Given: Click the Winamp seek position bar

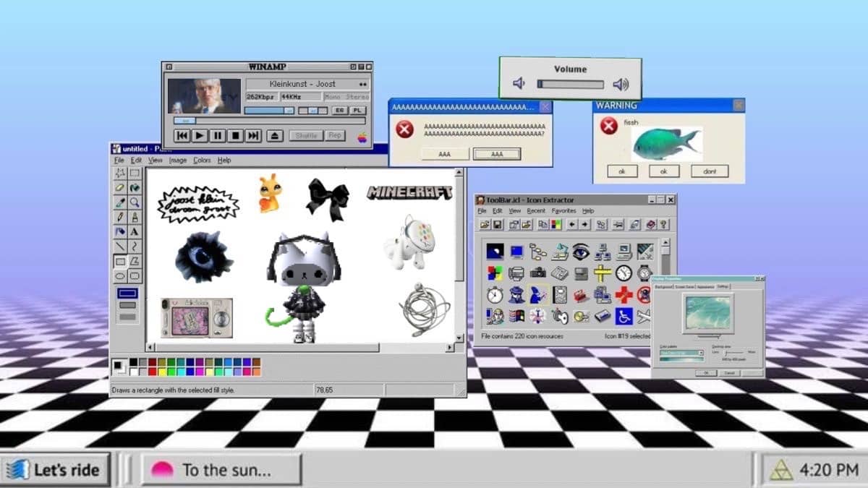Looking at the screenshot, I should point(270,121).
